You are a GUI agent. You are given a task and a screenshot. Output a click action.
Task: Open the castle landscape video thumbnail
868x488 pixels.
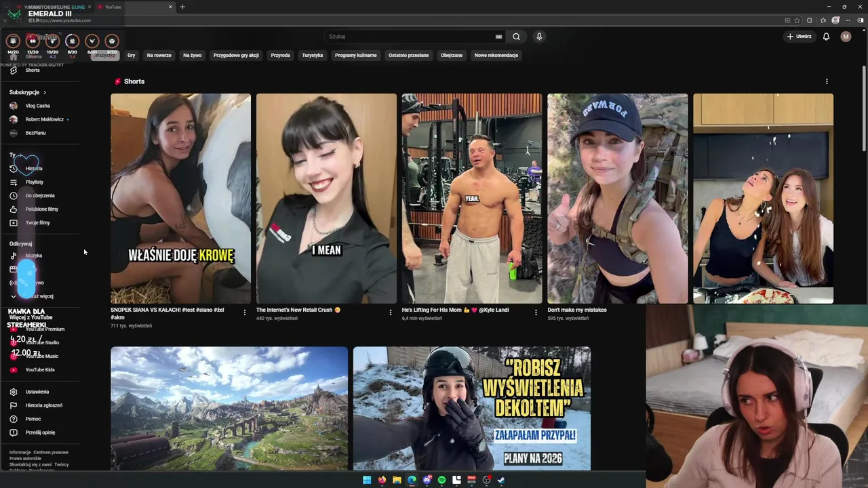(229, 409)
